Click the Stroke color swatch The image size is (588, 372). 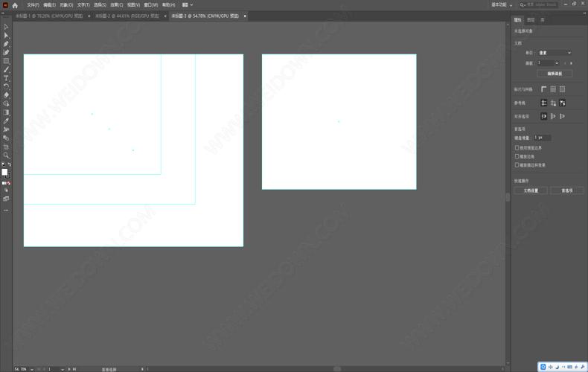pyautogui.click(x=8, y=176)
